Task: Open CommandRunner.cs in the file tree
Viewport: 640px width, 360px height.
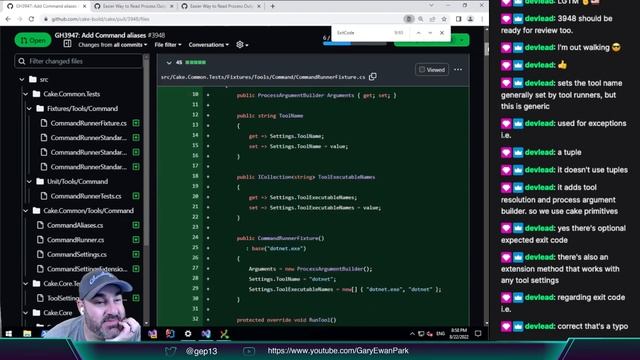Action: [75, 240]
